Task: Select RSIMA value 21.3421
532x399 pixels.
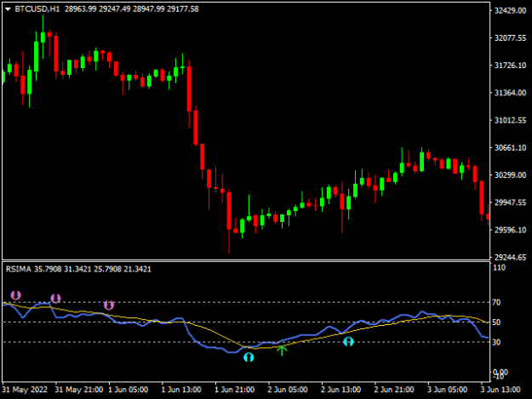Action: [137, 269]
